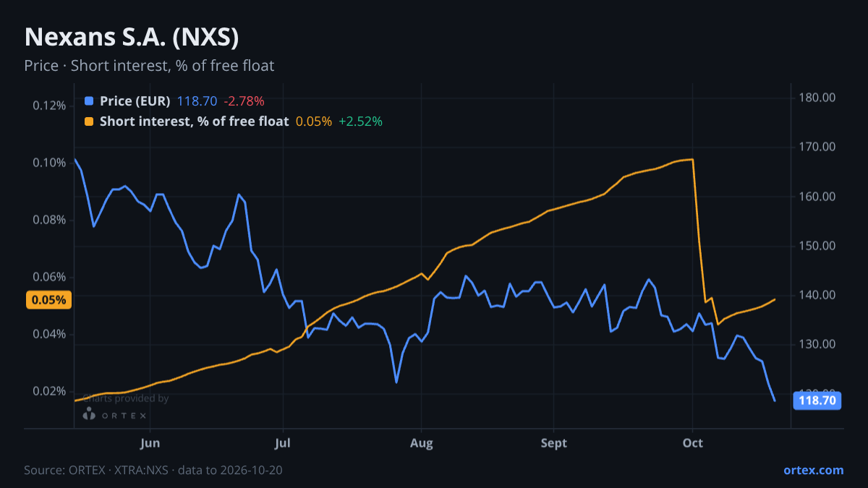The image size is (868, 488).
Task: Click the 118.70 price value in legend
Action: tap(197, 101)
